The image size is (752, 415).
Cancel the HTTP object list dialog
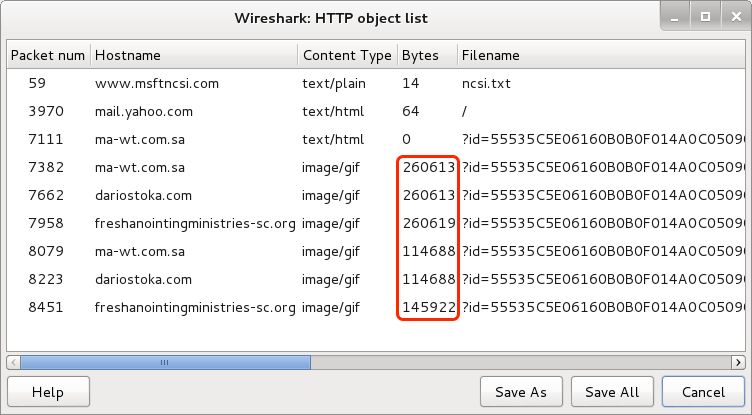(703, 392)
